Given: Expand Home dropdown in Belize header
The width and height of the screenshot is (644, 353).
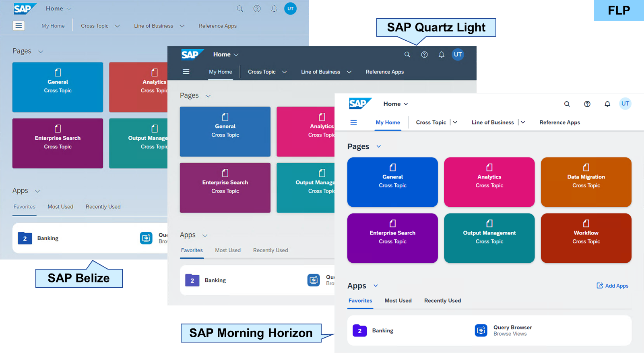Looking at the screenshot, I should [x=68, y=8].
